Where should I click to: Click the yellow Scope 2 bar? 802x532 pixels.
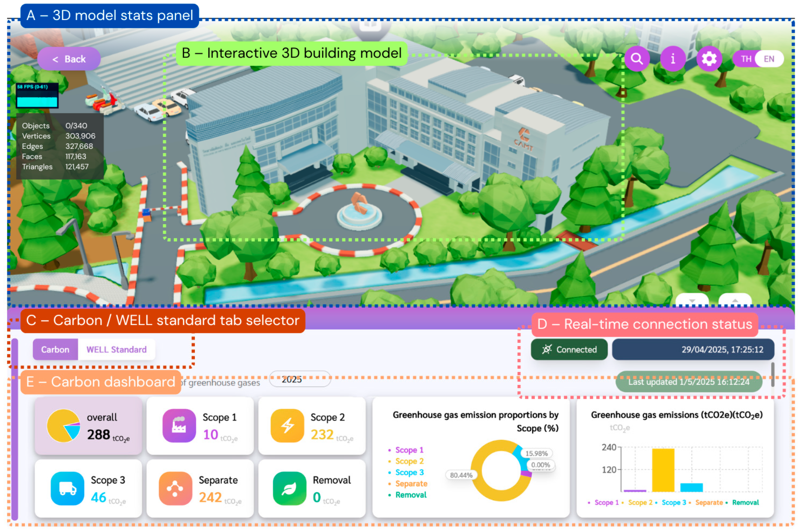click(x=663, y=470)
